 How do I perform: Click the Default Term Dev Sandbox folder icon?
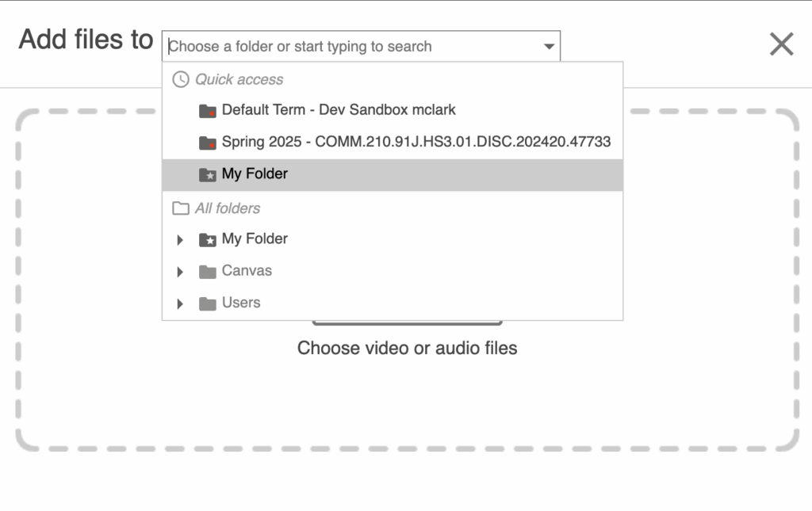[x=208, y=111]
